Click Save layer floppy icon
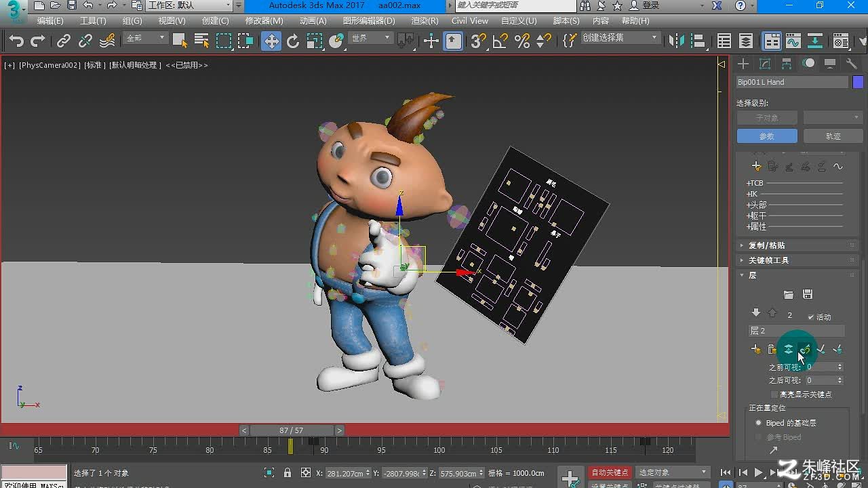Screen dimensions: 868x488 (807, 294)
